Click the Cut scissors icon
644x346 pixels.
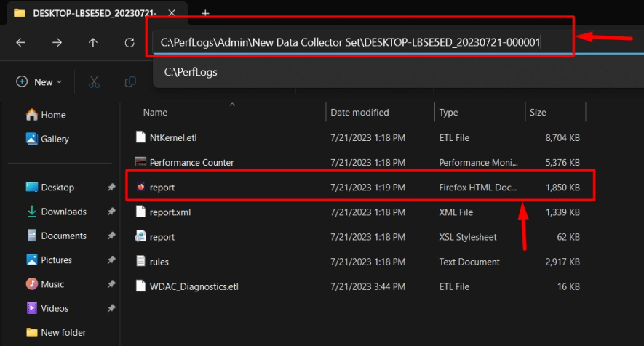click(94, 82)
